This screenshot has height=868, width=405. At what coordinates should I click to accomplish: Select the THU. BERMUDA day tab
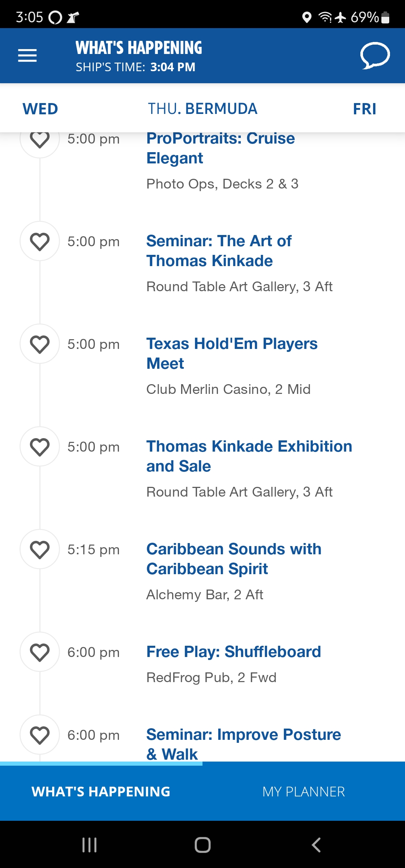(x=202, y=109)
